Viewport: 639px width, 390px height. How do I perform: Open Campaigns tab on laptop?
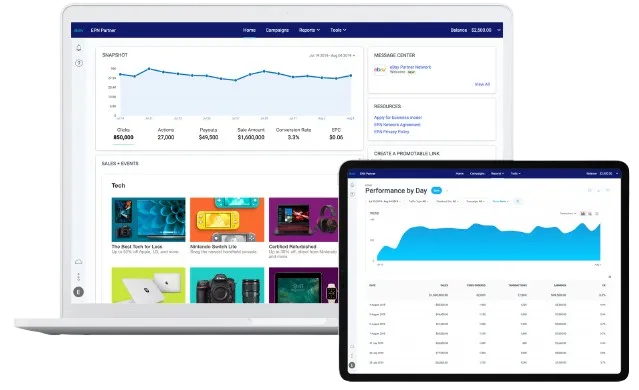point(277,30)
